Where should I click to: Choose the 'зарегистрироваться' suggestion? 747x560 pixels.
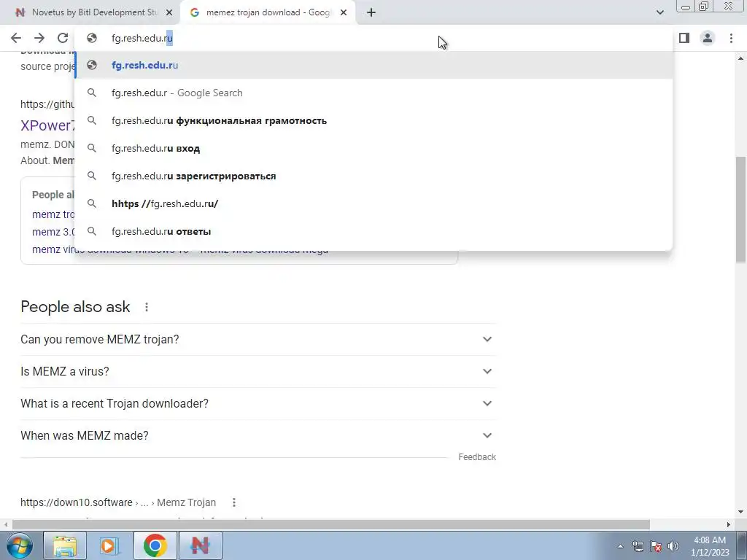(x=374, y=176)
